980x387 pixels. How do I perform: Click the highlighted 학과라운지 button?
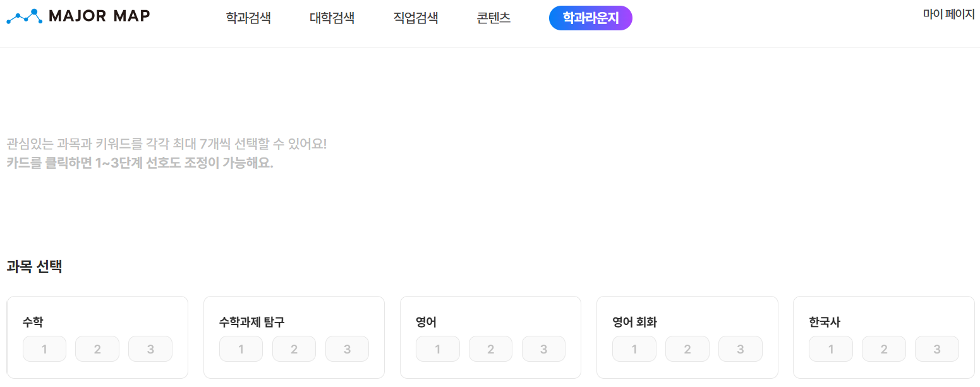590,18
